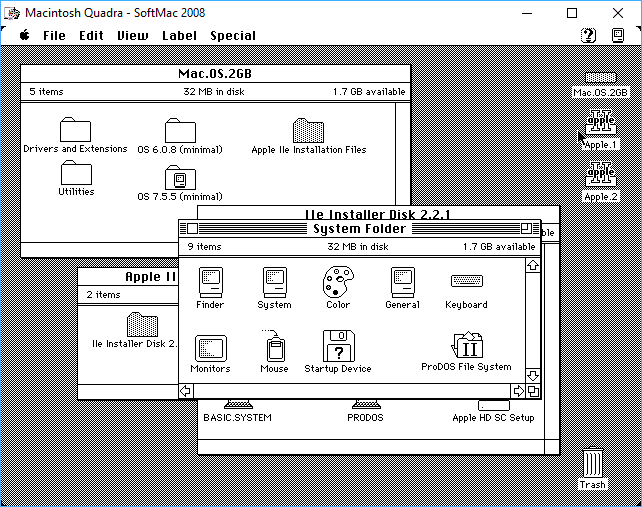642x507 pixels.
Task: Open the Application menu icon at right
Action: [x=618, y=36]
